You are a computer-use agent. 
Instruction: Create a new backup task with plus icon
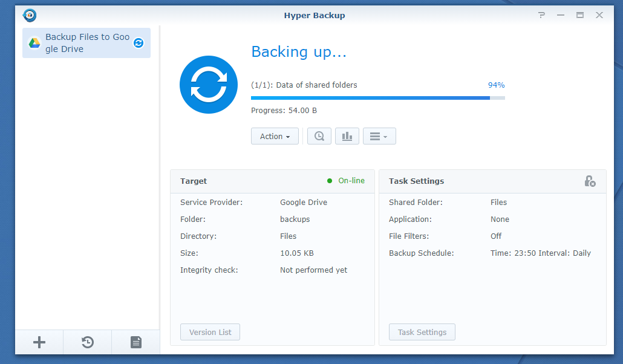click(x=39, y=342)
